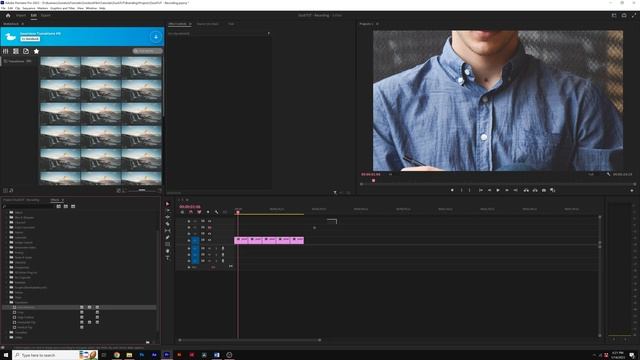This screenshot has height=360, width=640.
Task: Create new custom bin in Effects panel
Action: click(x=147, y=342)
